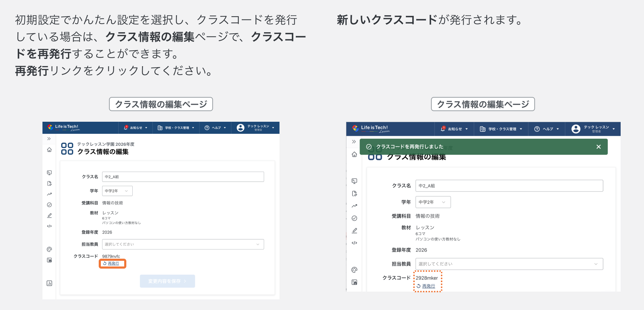Open the ヘルプ menu in the right screenshot
Image resolution: width=644 pixels, height=310 pixels.
pyautogui.click(x=547, y=129)
